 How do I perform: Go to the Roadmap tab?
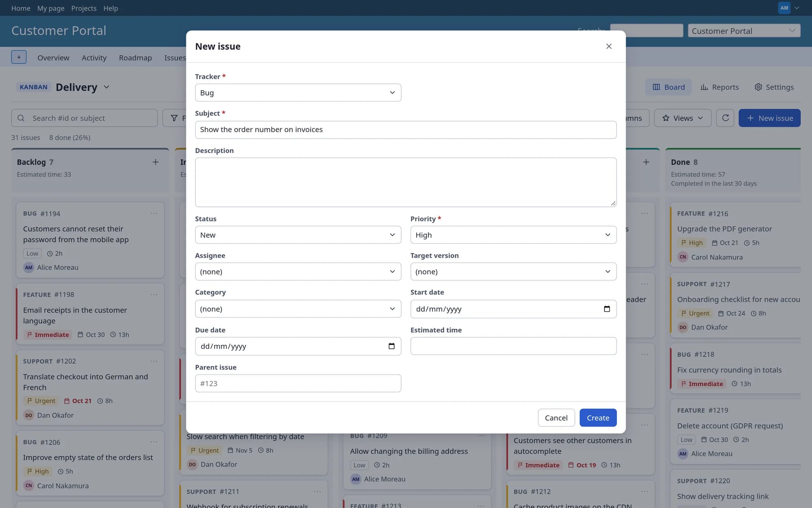135,58
